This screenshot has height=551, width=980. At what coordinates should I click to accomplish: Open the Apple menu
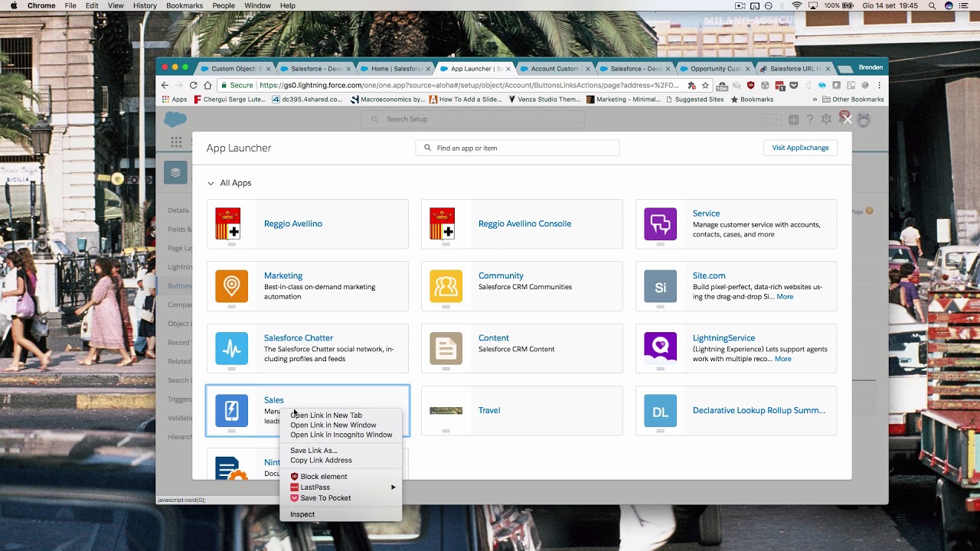click(13, 5)
